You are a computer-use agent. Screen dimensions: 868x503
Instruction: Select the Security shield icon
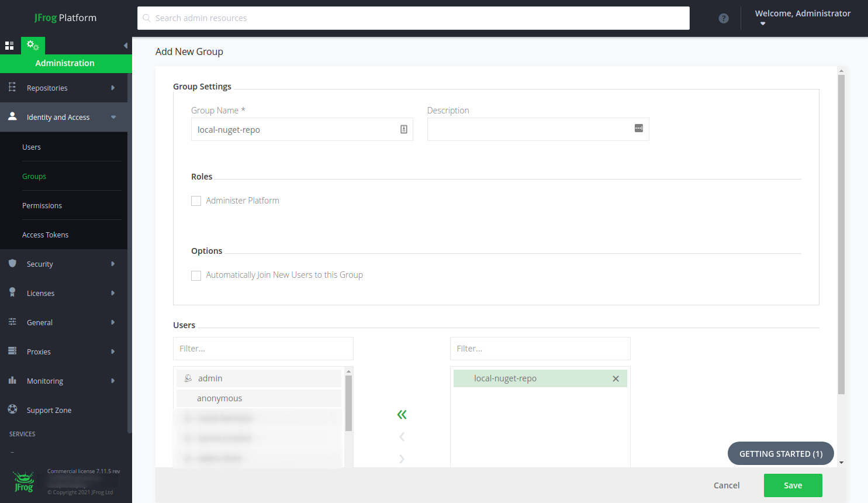pyautogui.click(x=12, y=264)
